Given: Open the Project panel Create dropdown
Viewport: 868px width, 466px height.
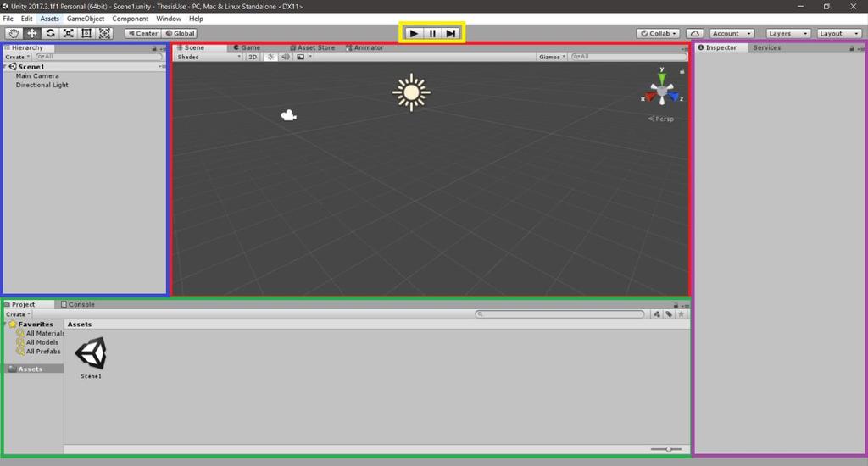Looking at the screenshot, I should coord(18,314).
